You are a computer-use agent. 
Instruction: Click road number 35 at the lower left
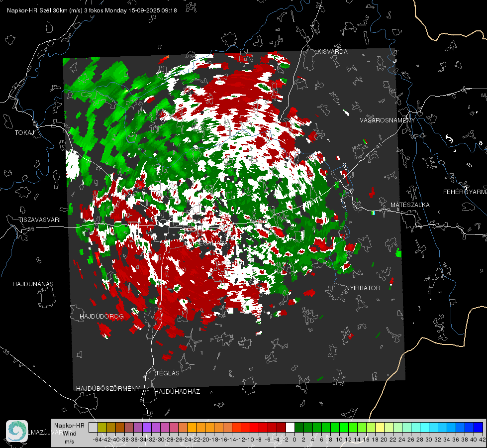click(x=6, y=352)
